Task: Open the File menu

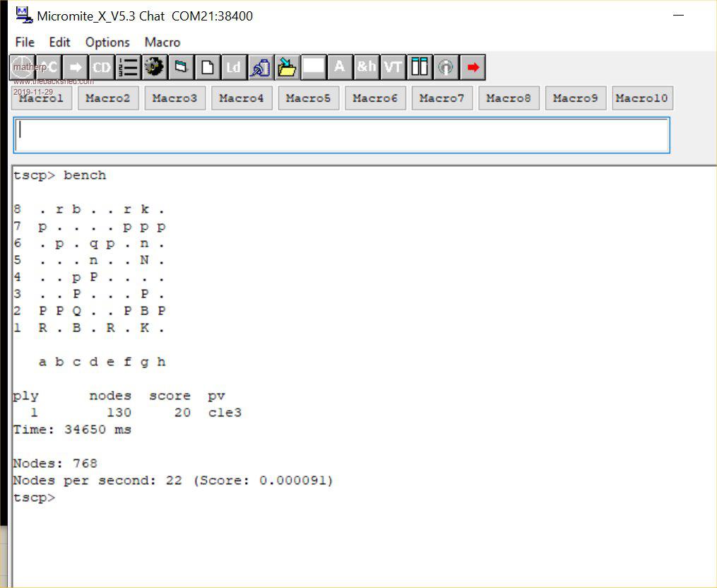Action: coord(25,42)
